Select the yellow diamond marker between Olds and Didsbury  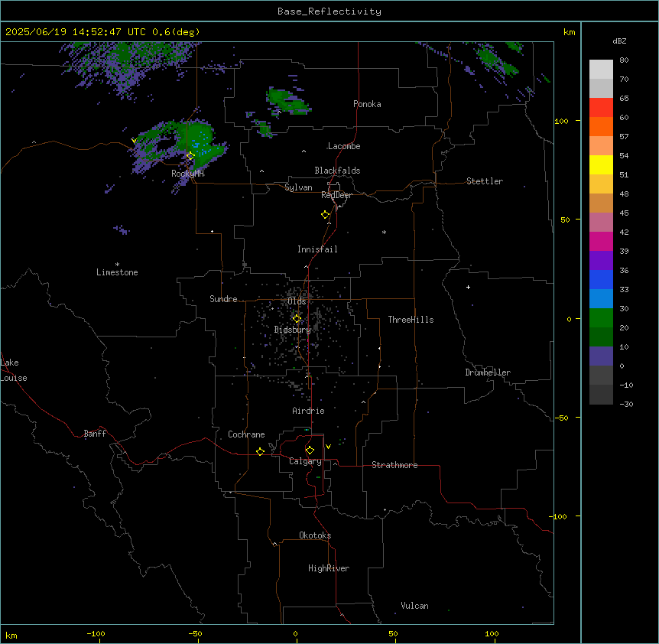297,319
